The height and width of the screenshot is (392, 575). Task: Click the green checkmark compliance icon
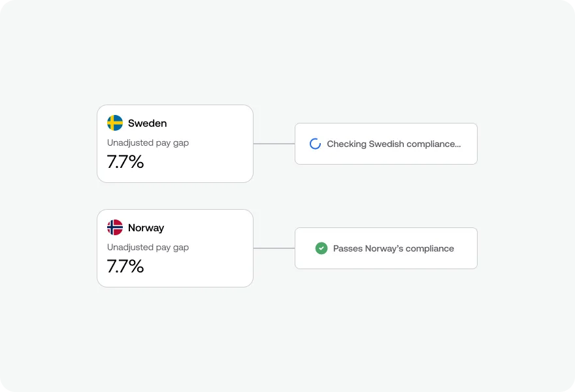pos(321,248)
